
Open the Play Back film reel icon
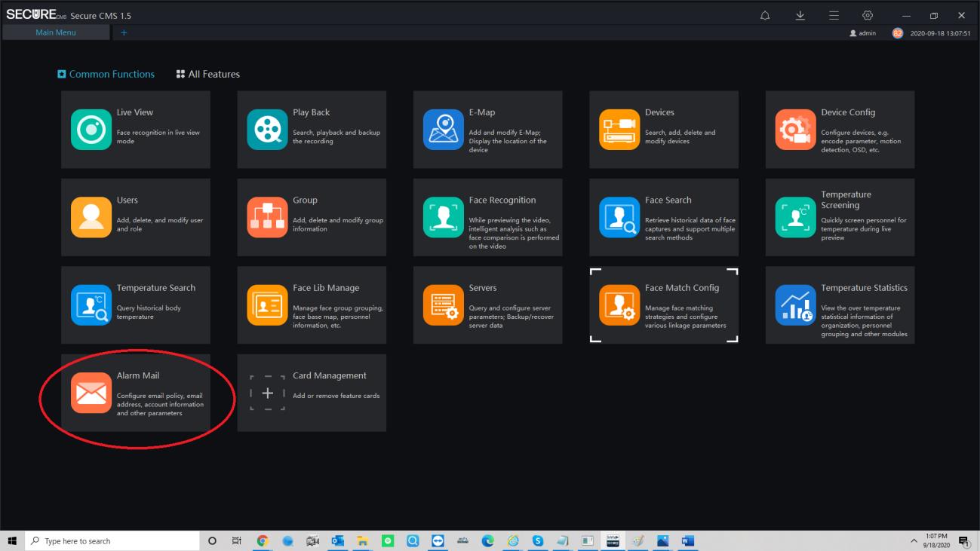pyautogui.click(x=267, y=130)
